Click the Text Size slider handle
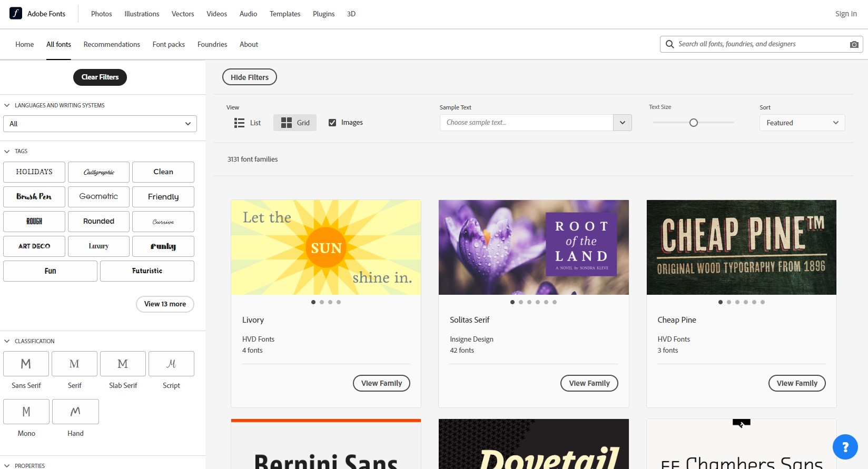 (x=694, y=123)
